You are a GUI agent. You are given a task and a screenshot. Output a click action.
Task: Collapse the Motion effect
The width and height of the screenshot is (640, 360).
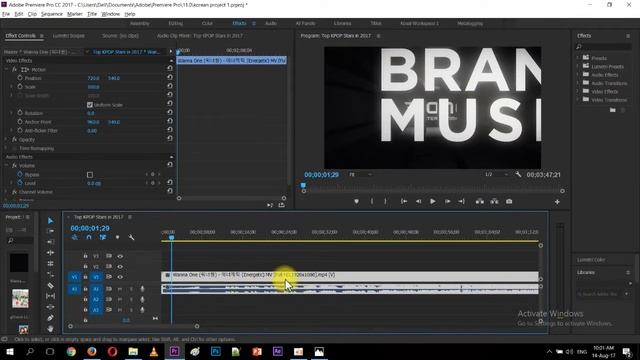click(x=7, y=69)
